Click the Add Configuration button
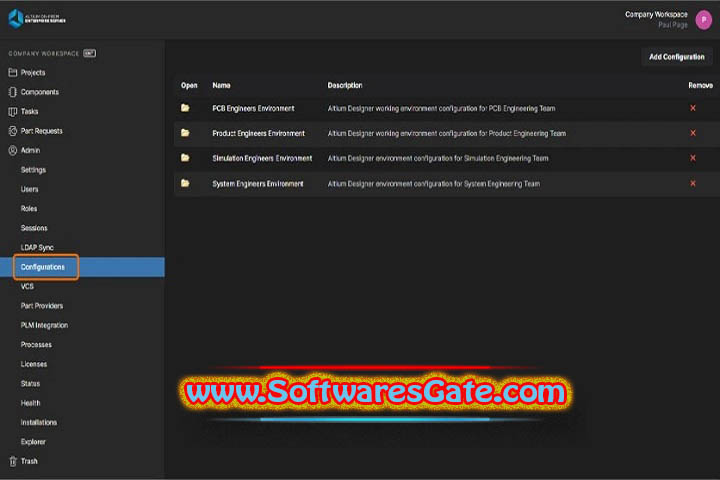Viewport: 720px width, 480px height. point(676,57)
